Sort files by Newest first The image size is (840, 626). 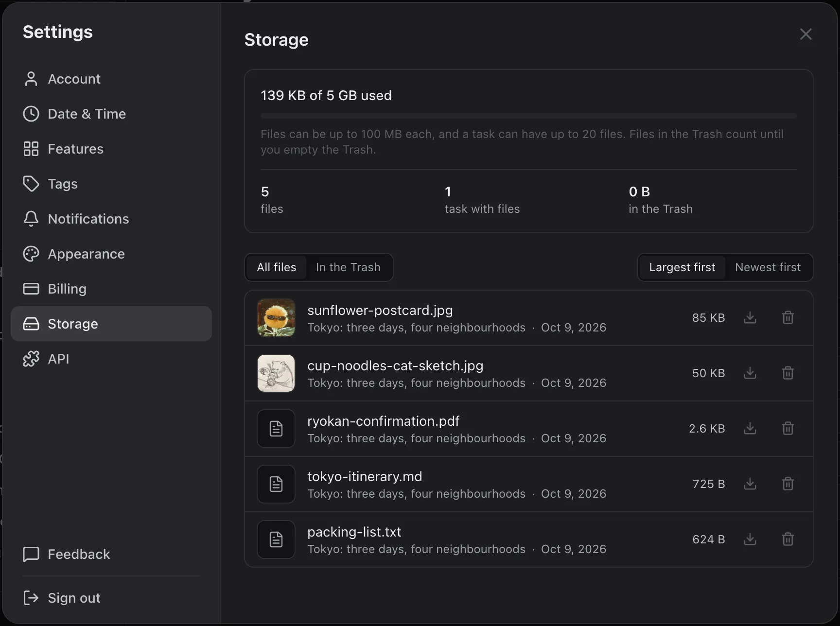click(x=768, y=267)
